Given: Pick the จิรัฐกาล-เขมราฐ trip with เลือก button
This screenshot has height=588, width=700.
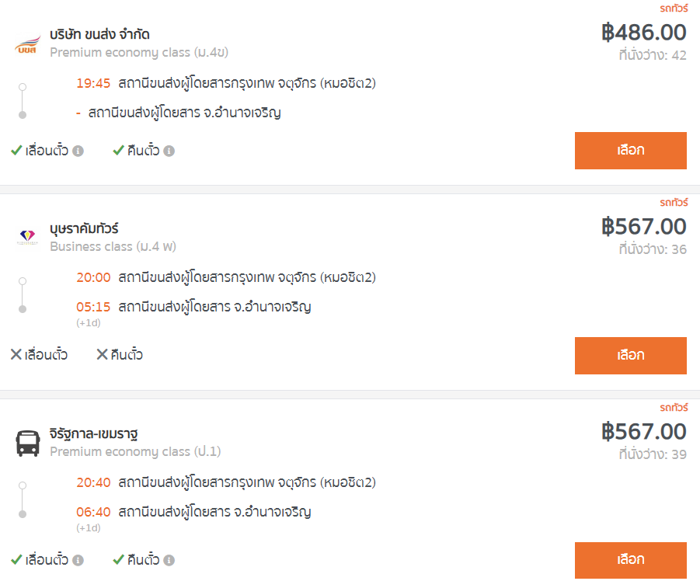Looking at the screenshot, I should coord(630,560).
